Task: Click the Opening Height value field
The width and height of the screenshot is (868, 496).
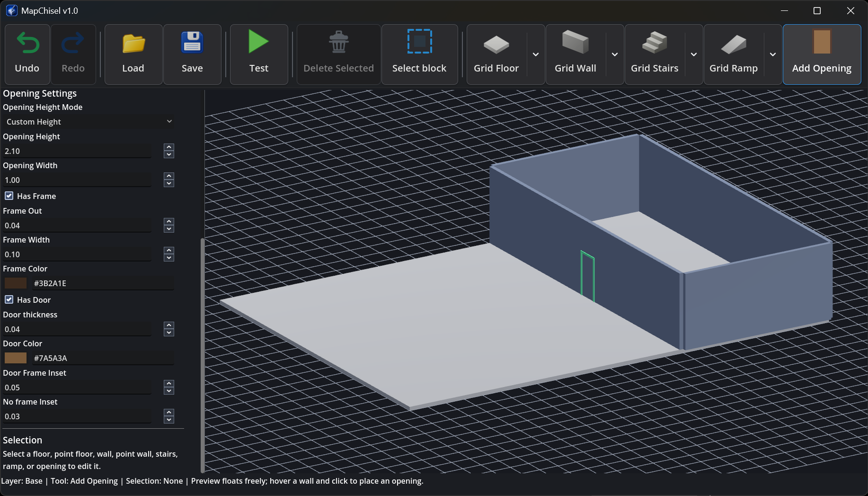Action: 78,151
